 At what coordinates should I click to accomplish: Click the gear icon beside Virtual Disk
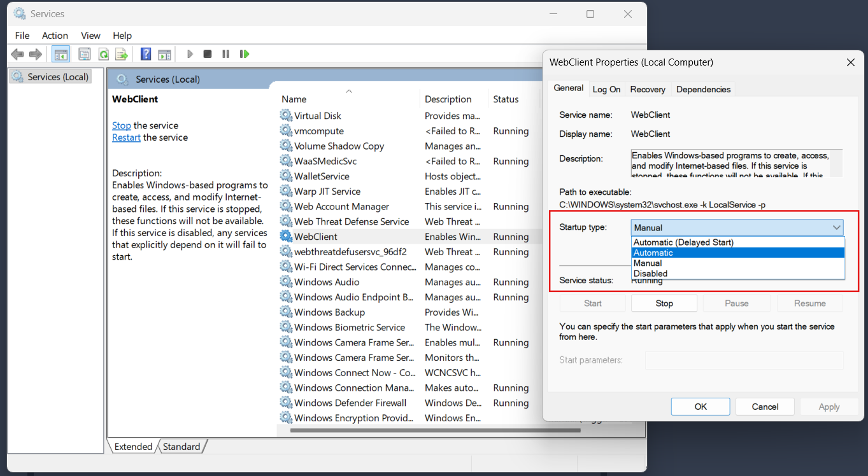click(286, 116)
